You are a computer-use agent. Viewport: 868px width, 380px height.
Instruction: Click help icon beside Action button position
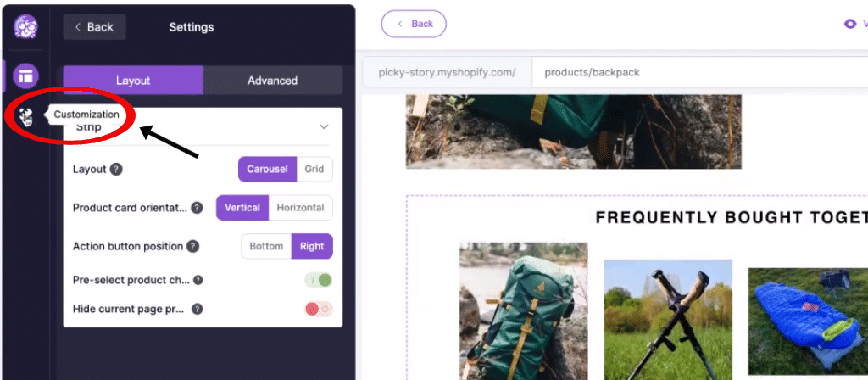click(192, 247)
